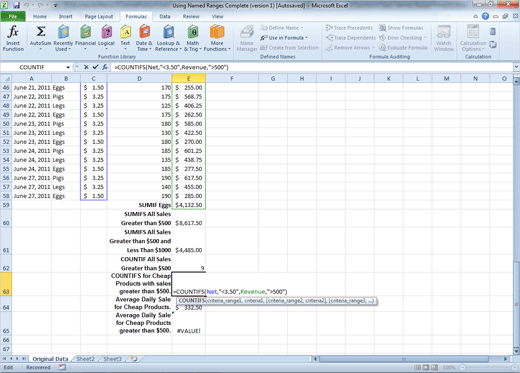Open the Name Box dropdown arrow
Viewport: 520px width, 373px height.
tap(68, 67)
